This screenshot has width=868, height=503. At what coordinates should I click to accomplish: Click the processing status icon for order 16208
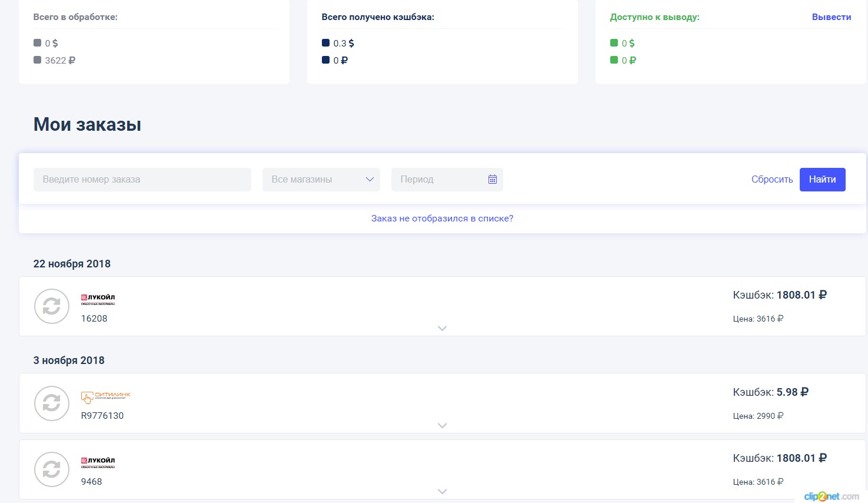tap(52, 306)
